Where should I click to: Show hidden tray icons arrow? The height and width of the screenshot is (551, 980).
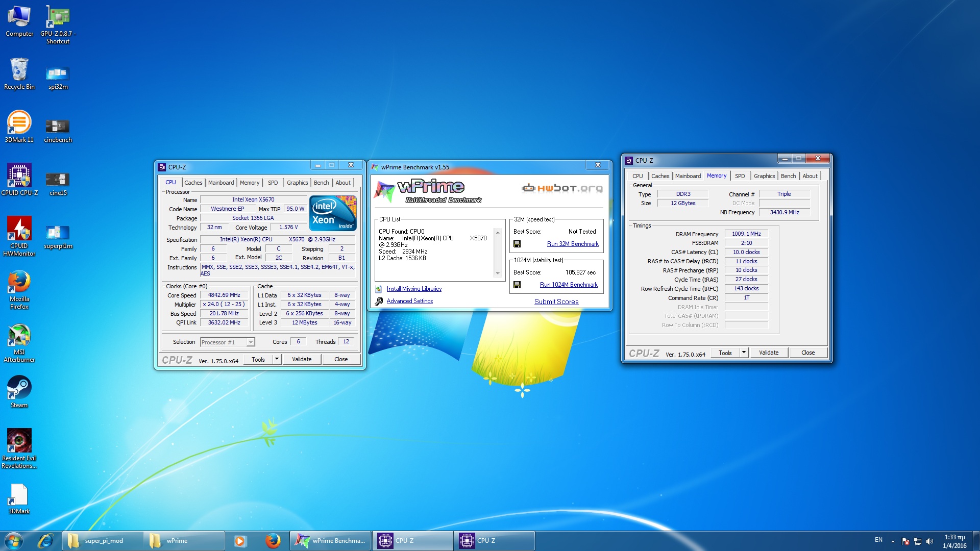click(x=893, y=541)
